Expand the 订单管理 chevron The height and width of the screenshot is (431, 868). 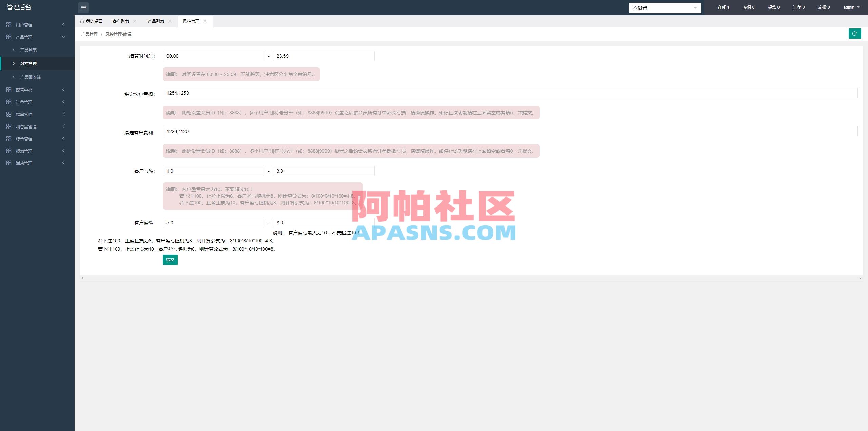tap(63, 102)
